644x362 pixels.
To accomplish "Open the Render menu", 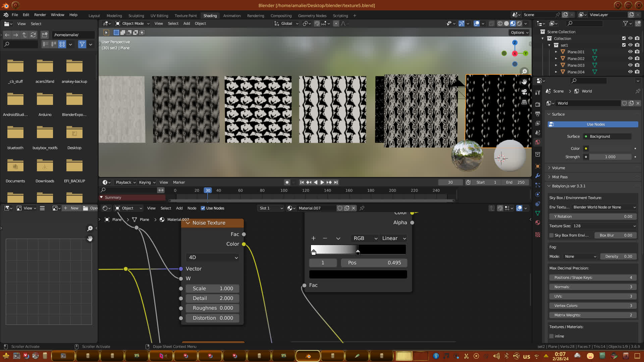I will tap(40, 15).
